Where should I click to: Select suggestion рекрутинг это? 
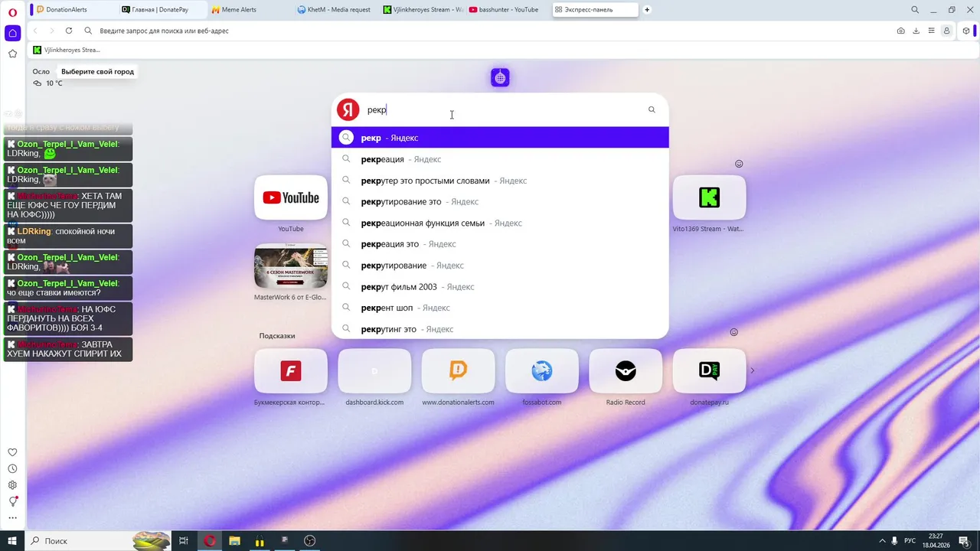tap(500, 329)
